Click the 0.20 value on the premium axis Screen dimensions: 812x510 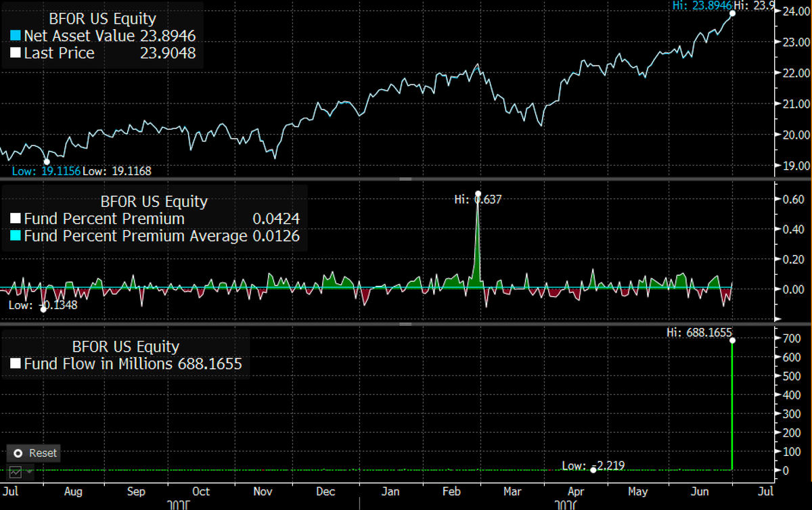pyautogui.click(x=794, y=259)
